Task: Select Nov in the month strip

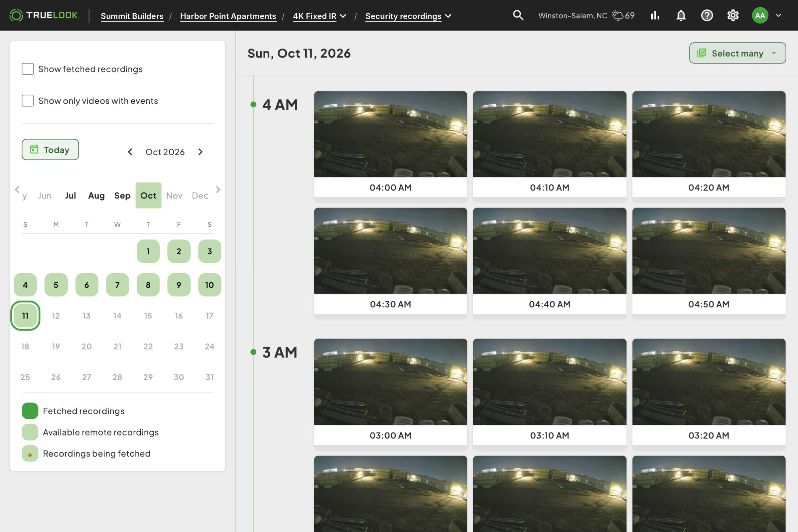Action: click(x=174, y=196)
